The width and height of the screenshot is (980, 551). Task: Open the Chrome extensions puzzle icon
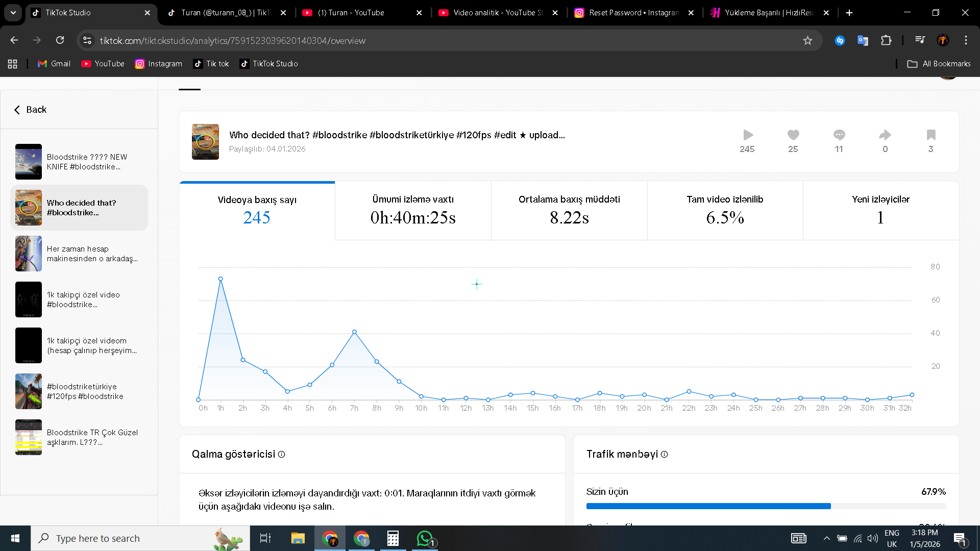[886, 40]
